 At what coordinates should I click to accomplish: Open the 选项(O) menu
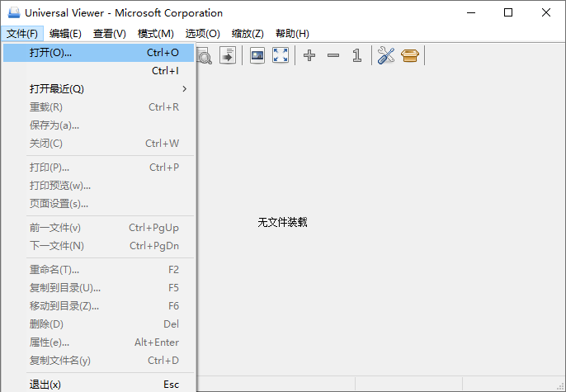tap(202, 34)
